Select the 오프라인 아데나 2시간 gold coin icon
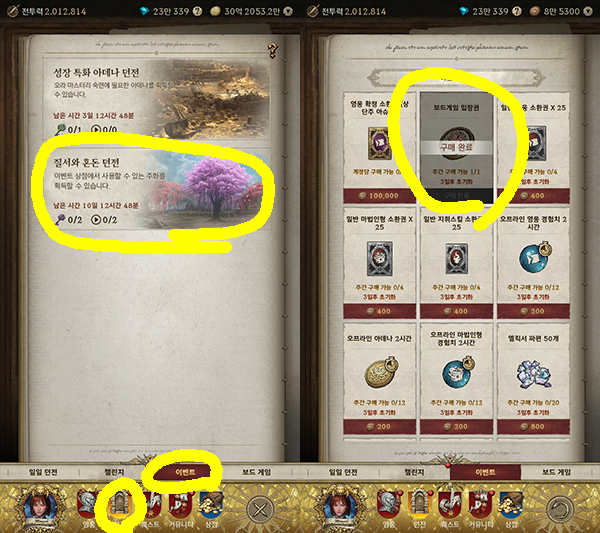The height and width of the screenshot is (533, 600). (x=380, y=373)
